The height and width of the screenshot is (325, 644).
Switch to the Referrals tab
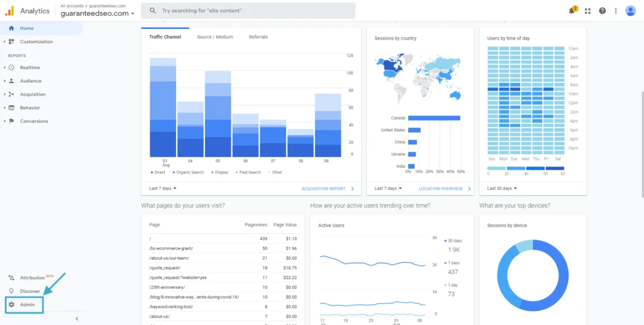[x=258, y=37]
